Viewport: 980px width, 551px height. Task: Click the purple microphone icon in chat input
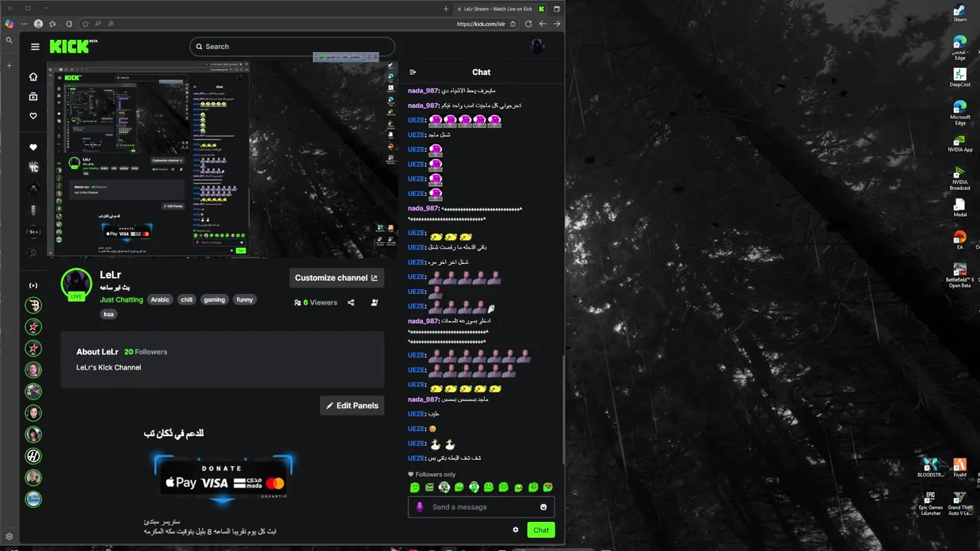(x=420, y=507)
